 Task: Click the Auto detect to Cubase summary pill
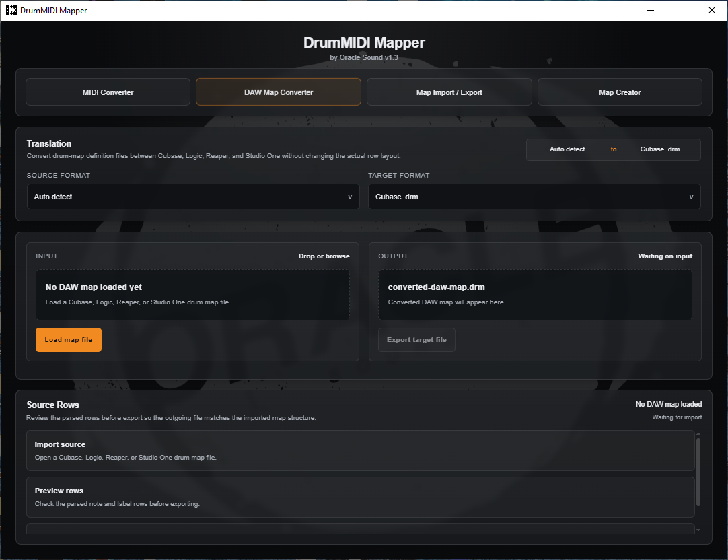(x=613, y=149)
